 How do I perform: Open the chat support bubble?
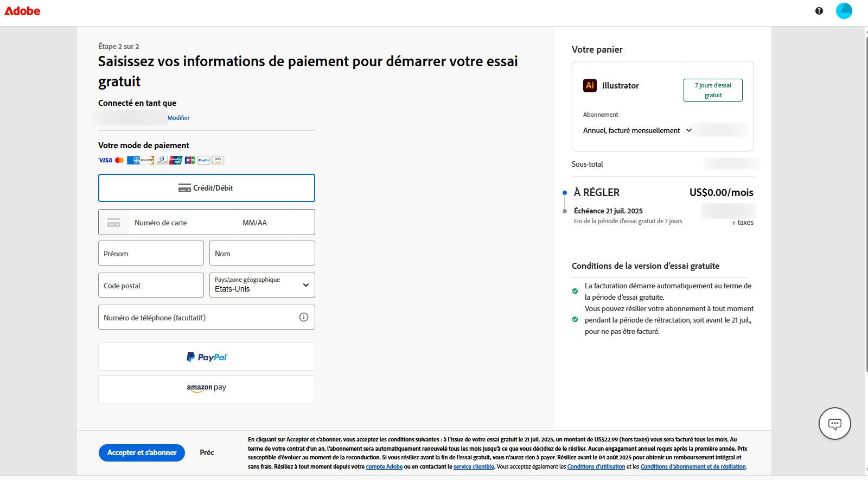point(835,424)
